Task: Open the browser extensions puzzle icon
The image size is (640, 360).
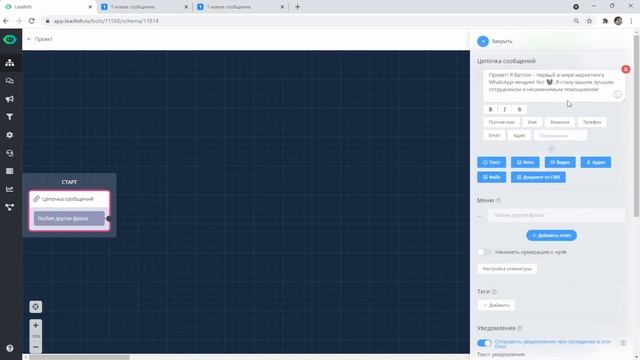Action: coord(605,21)
